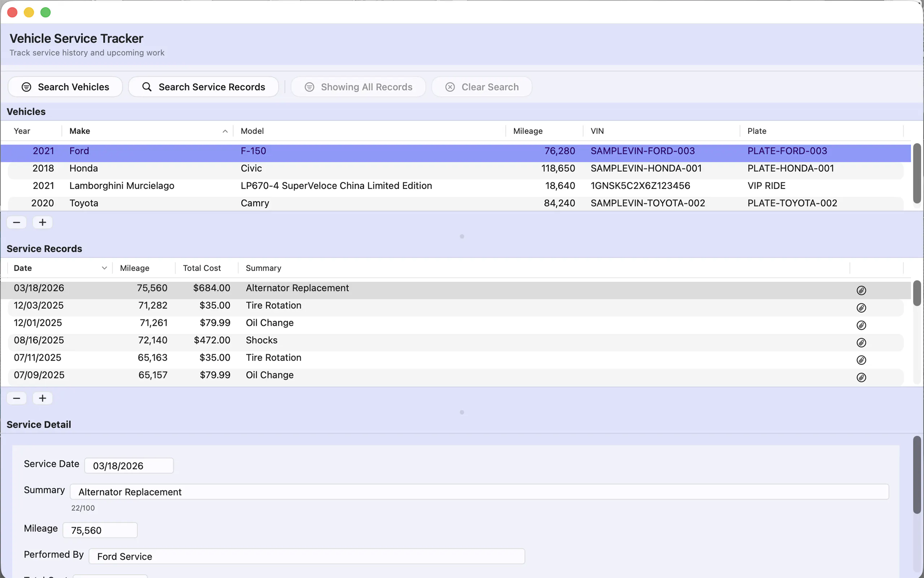
Task: Open Search Service Records
Action: (x=204, y=87)
